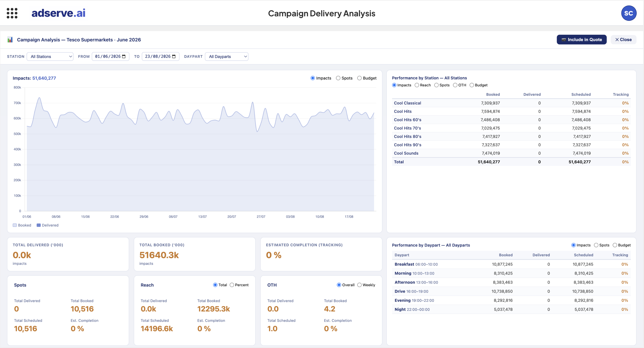
Task: Select Impacts radio in Performance by Daypart
Action: tap(573, 245)
